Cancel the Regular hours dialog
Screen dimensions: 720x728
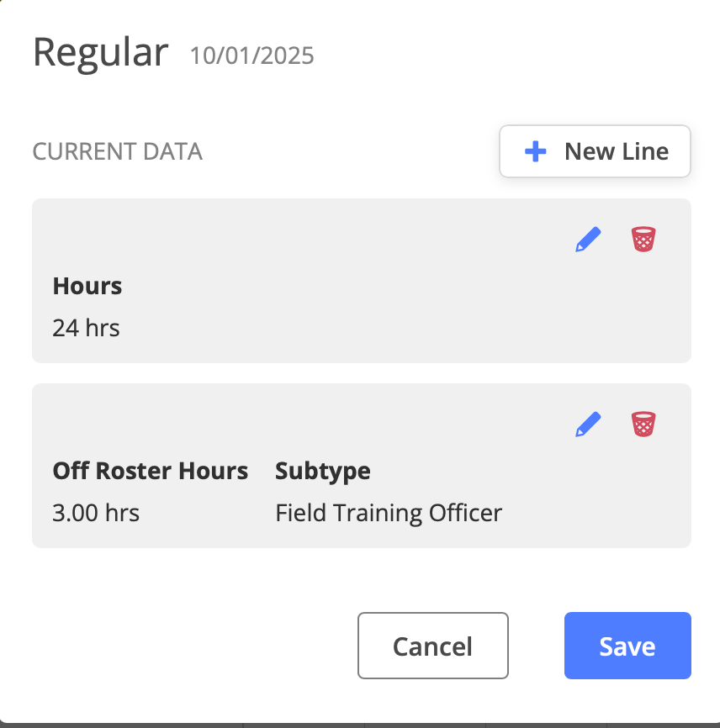432,646
